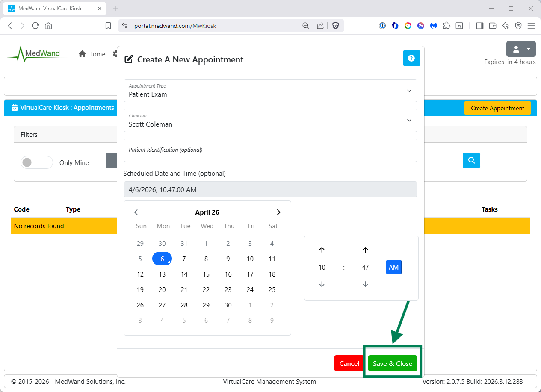This screenshot has height=392, width=541.
Task: Go to previous month in calendar
Action: pos(136,212)
